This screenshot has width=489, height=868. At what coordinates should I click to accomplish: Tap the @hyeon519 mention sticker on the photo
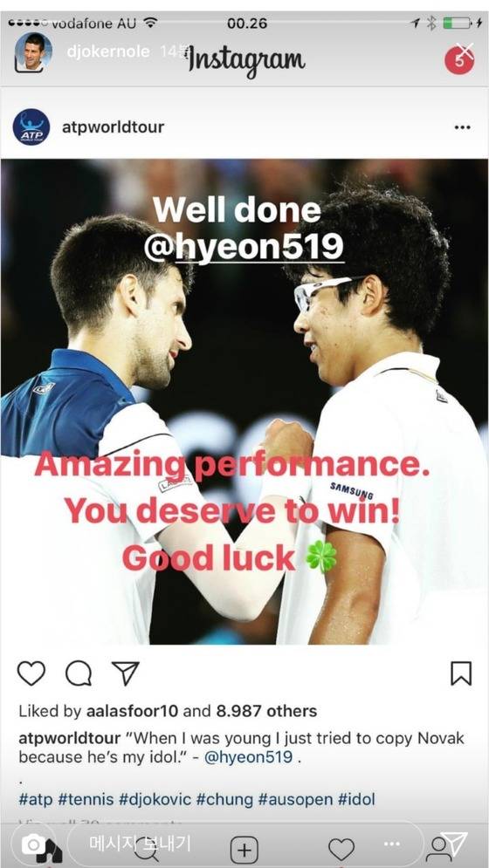pos(244,246)
